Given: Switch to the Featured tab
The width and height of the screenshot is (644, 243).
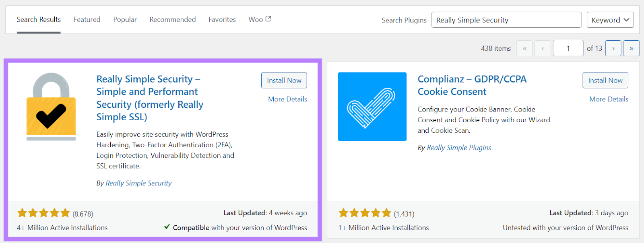Looking at the screenshot, I should 87,19.
